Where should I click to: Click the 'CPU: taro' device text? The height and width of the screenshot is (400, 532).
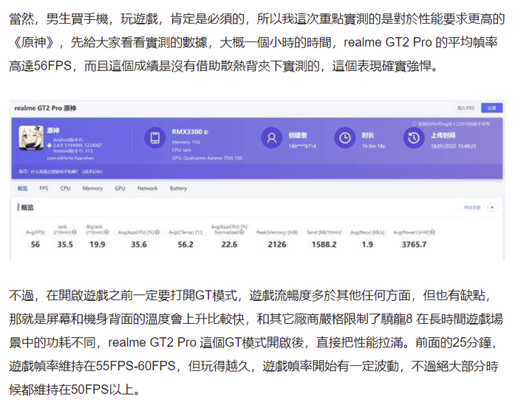(182, 150)
